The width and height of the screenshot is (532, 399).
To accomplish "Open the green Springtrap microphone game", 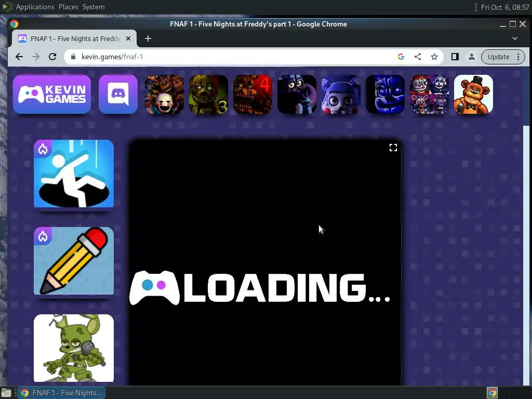I will 74,348.
